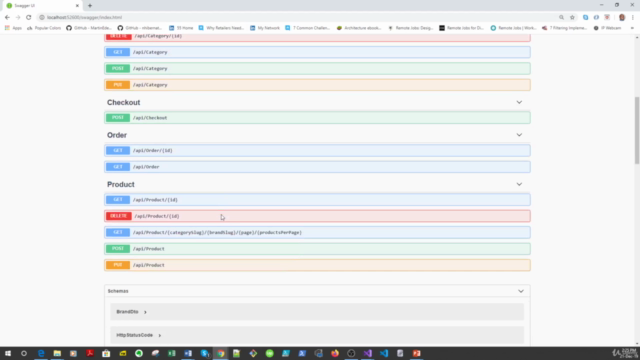The height and width of the screenshot is (360, 640).
Task: Click the Product section heading
Action: click(x=121, y=184)
